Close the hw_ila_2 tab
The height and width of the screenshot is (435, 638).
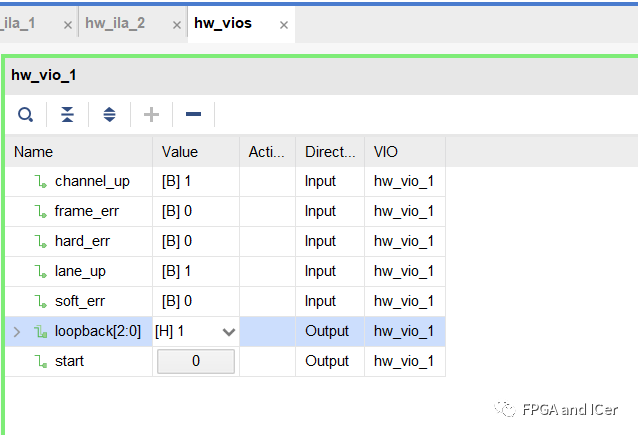177,25
